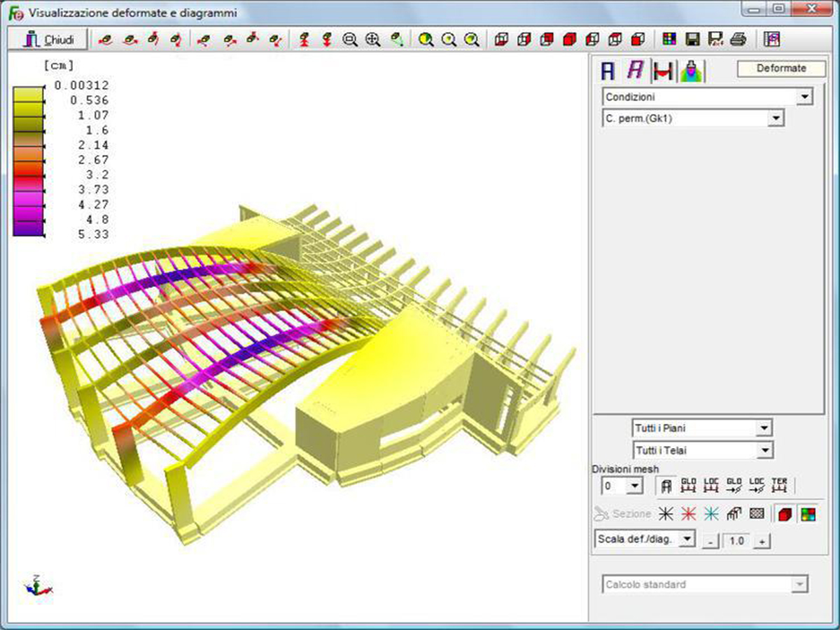Image resolution: width=840 pixels, height=630 pixels.
Task: Open the Condizioni dropdown
Action: tap(708, 97)
